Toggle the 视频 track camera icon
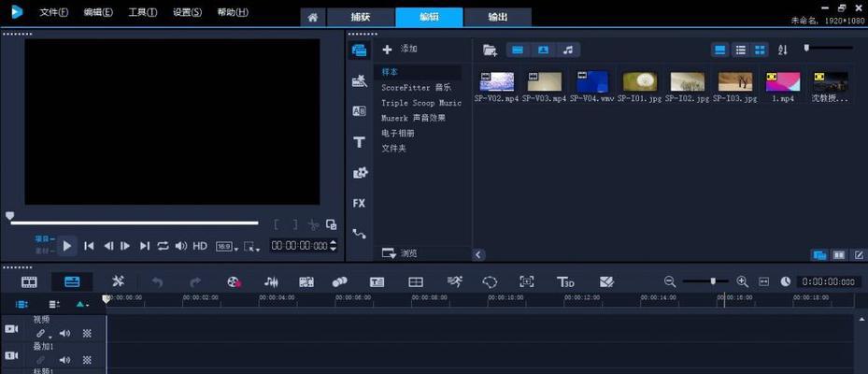Viewport: 868px width, 374px height. click(x=11, y=329)
